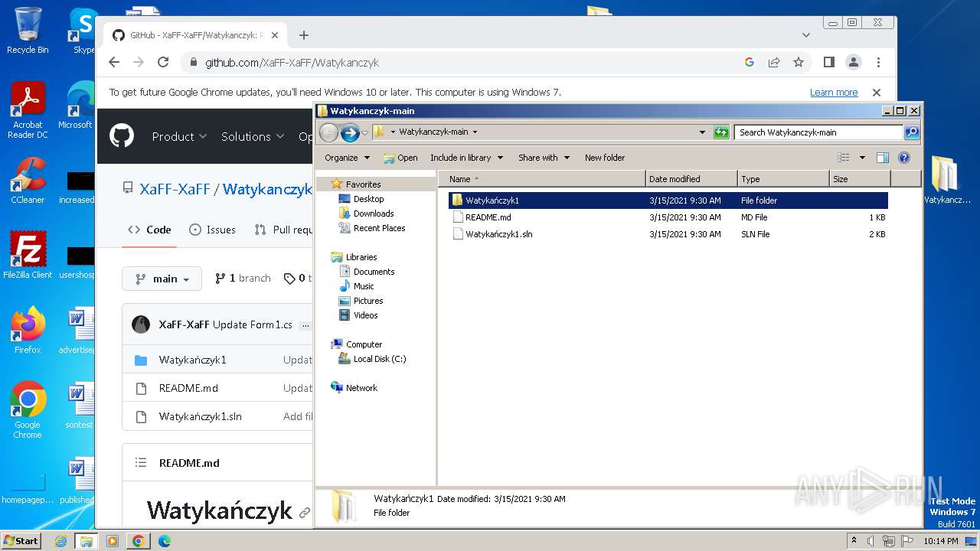
Task: Open the view options dropdown arrow
Action: (x=862, y=158)
